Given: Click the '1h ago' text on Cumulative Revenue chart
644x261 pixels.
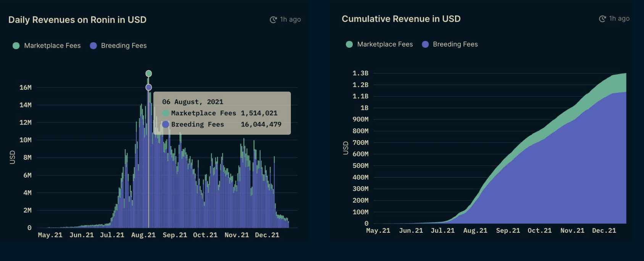Looking at the screenshot, I should pos(619,19).
